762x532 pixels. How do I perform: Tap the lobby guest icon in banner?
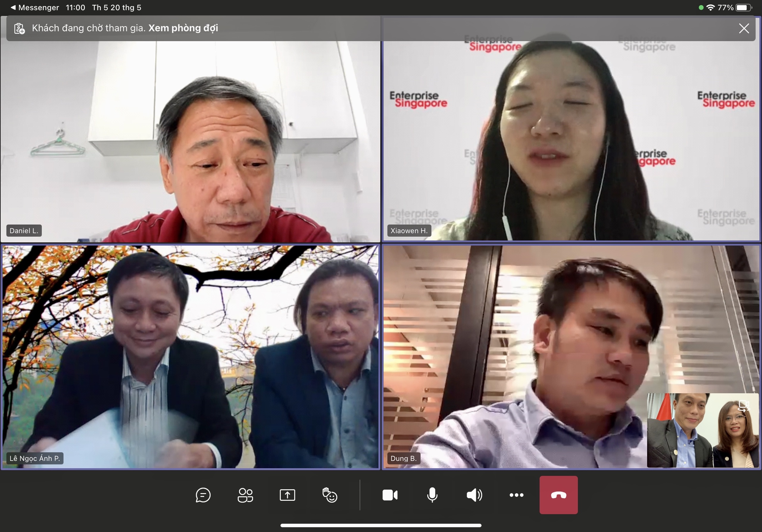click(20, 29)
